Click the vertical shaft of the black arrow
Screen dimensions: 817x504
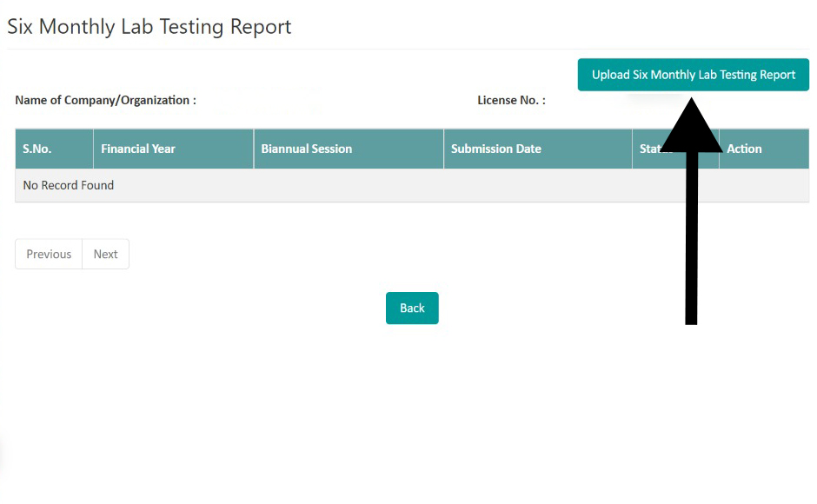click(691, 238)
